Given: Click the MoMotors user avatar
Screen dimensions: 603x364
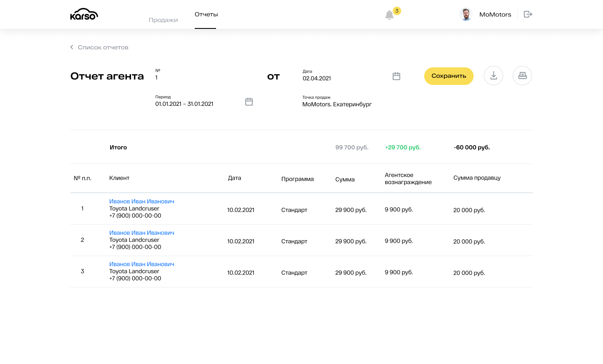Looking at the screenshot, I should (466, 14).
